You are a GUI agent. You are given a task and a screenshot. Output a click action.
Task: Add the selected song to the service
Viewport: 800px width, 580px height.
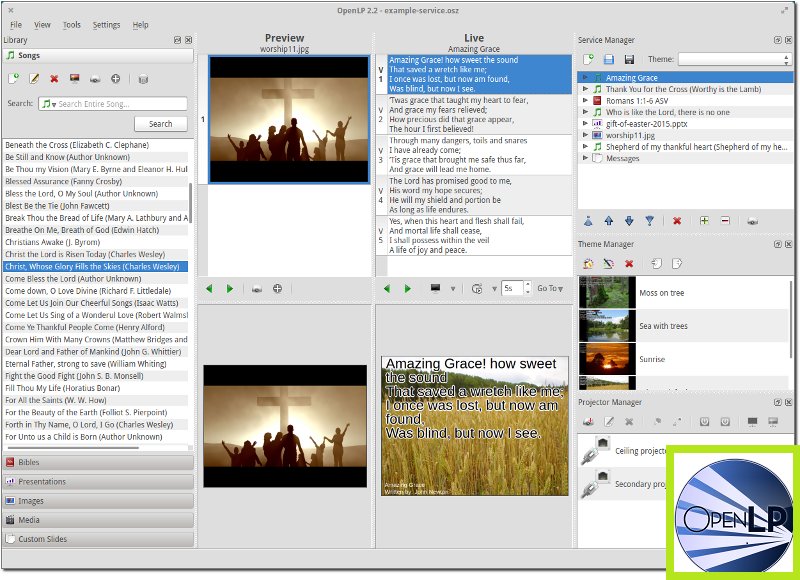coord(115,79)
